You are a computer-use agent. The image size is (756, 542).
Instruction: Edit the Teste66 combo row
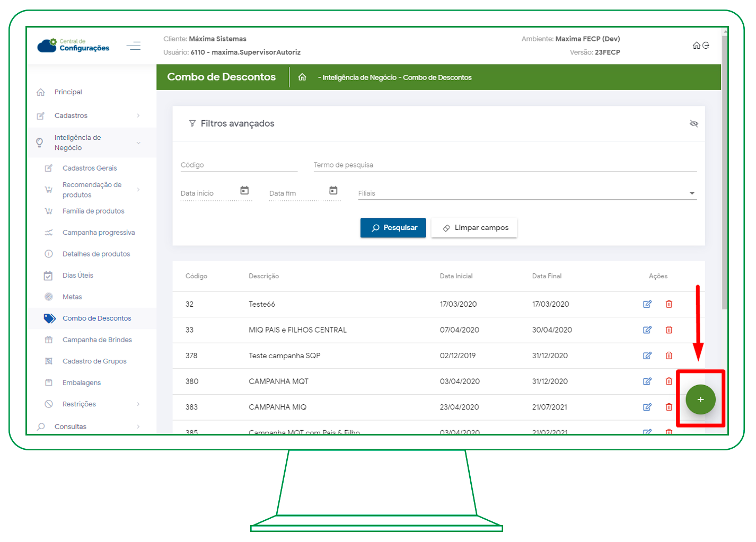[x=647, y=304]
